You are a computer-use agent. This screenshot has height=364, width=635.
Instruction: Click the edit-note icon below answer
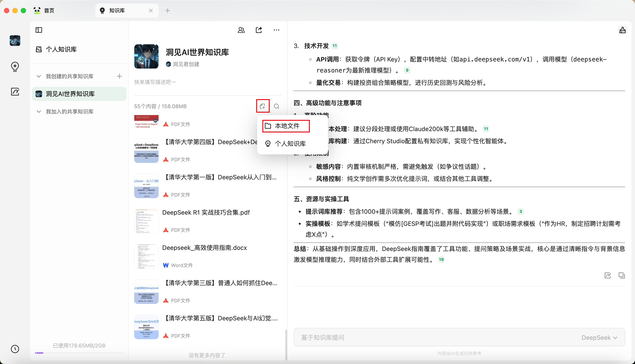tap(607, 275)
